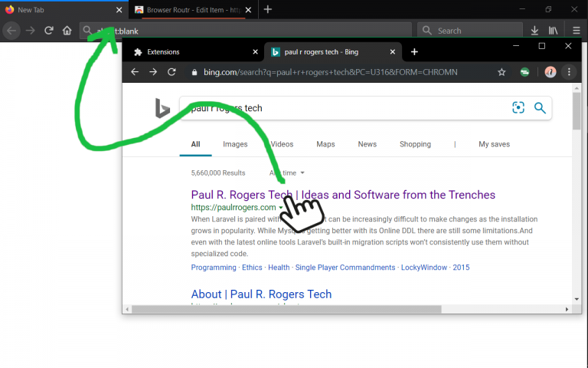Open the Health sublink
588x368 pixels.
[279, 268]
